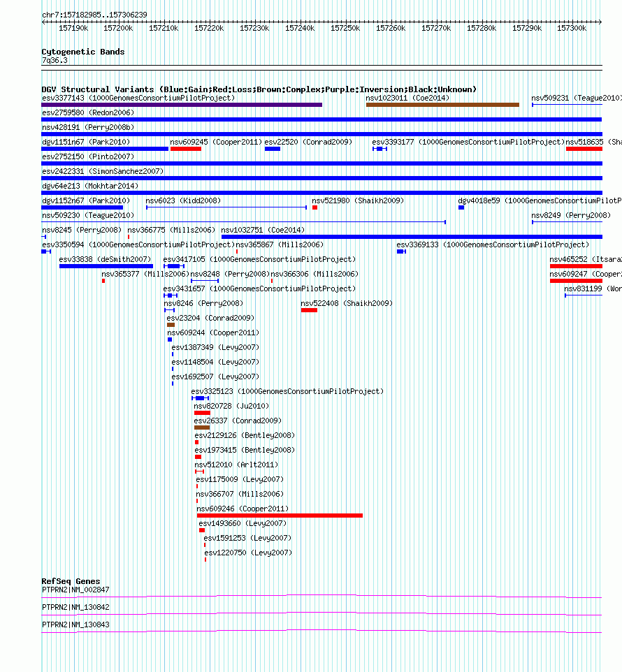Select the nsv8248 Perry2008 span line
The width and height of the screenshot is (622, 672).
point(205,281)
